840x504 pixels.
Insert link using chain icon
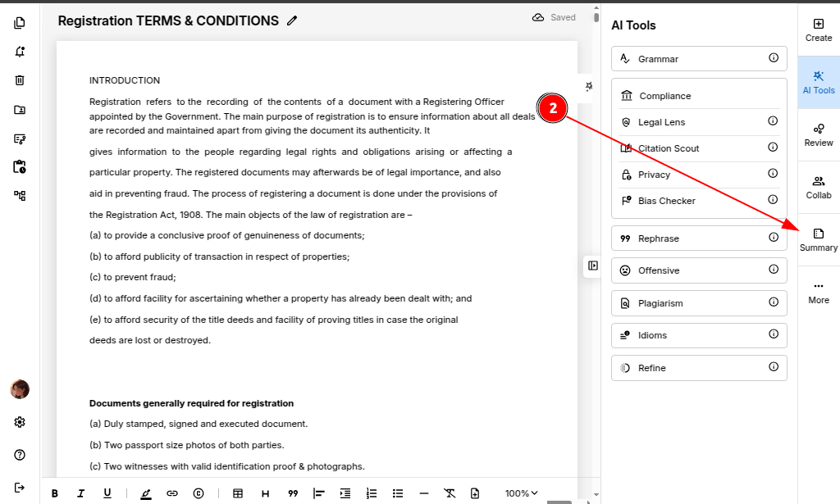click(171, 493)
